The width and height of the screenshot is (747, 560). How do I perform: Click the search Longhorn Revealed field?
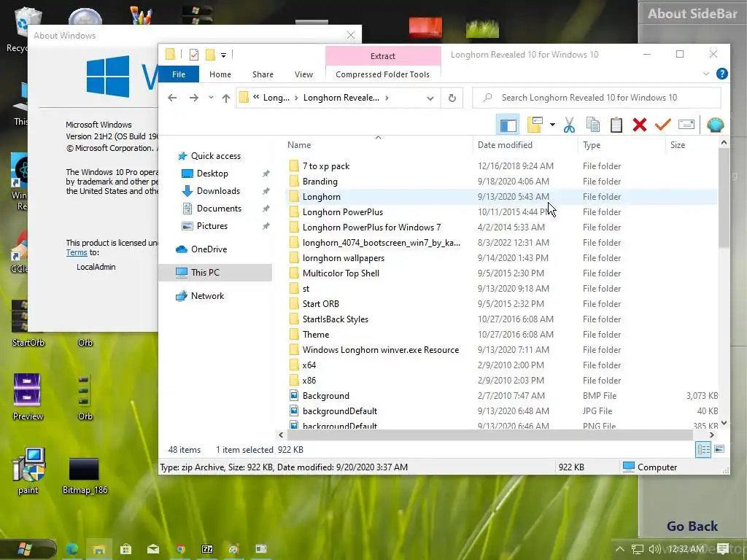tap(597, 98)
